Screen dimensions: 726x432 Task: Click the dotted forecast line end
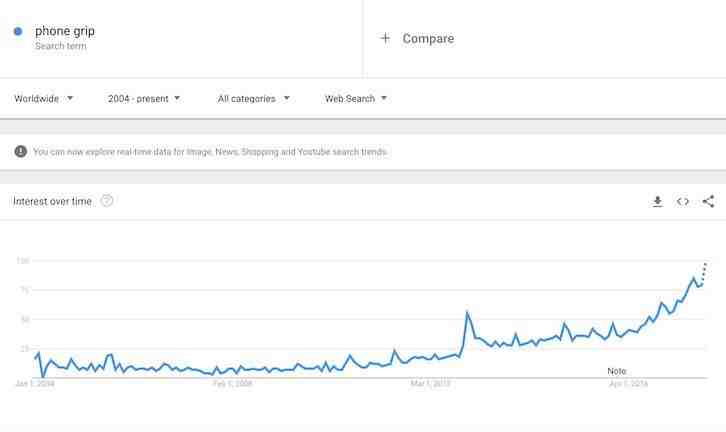[x=706, y=264]
